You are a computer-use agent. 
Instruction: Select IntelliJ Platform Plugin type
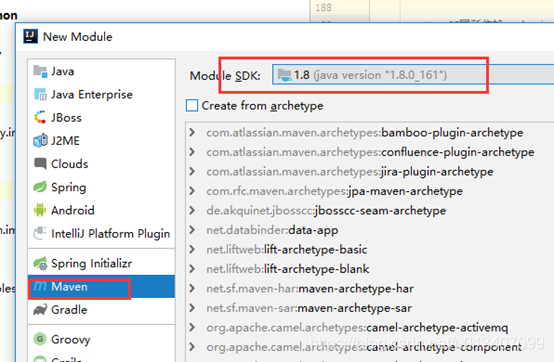[x=101, y=233]
